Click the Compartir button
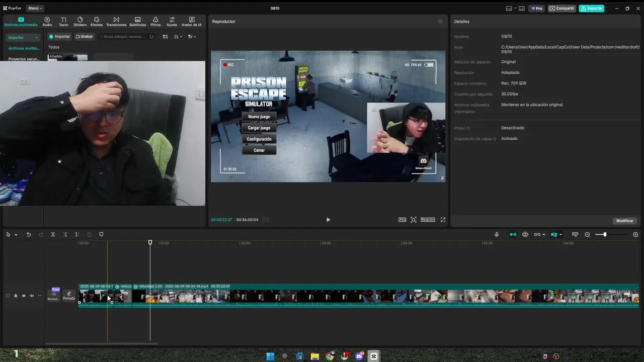This screenshot has height=362, width=644. tap(561, 9)
